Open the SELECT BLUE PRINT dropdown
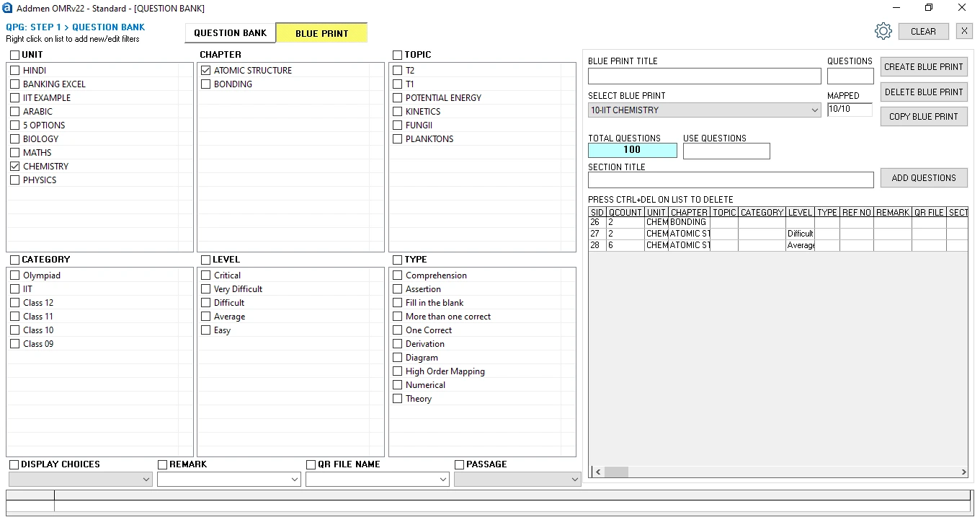This screenshot has height=525, width=980. [x=814, y=109]
